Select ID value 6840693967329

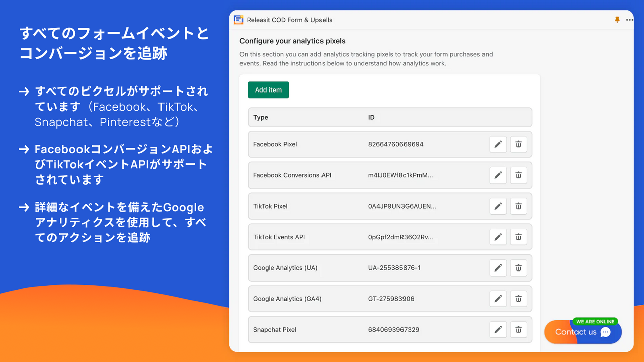(x=394, y=330)
